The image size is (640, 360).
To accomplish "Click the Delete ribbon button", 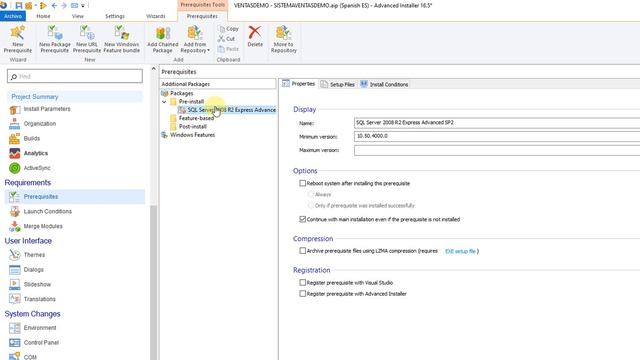I will [x=255, y=37].
